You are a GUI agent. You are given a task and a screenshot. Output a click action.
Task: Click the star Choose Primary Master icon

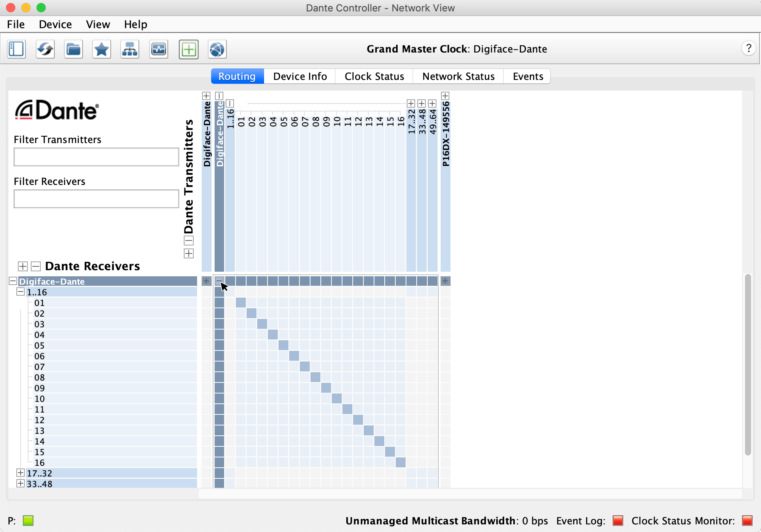[102, 49]
